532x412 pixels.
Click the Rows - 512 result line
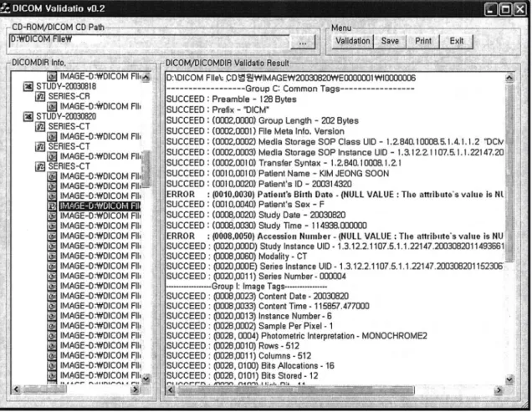(x=233, y=346)
